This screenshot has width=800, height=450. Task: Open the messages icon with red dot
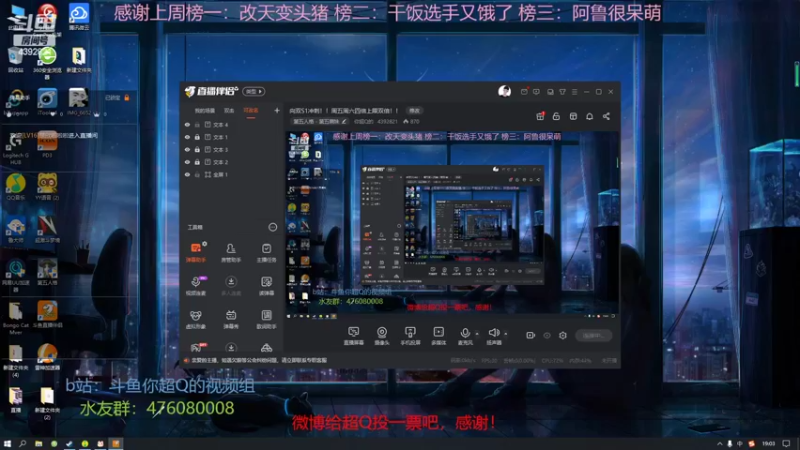click(x=524, y=92)
